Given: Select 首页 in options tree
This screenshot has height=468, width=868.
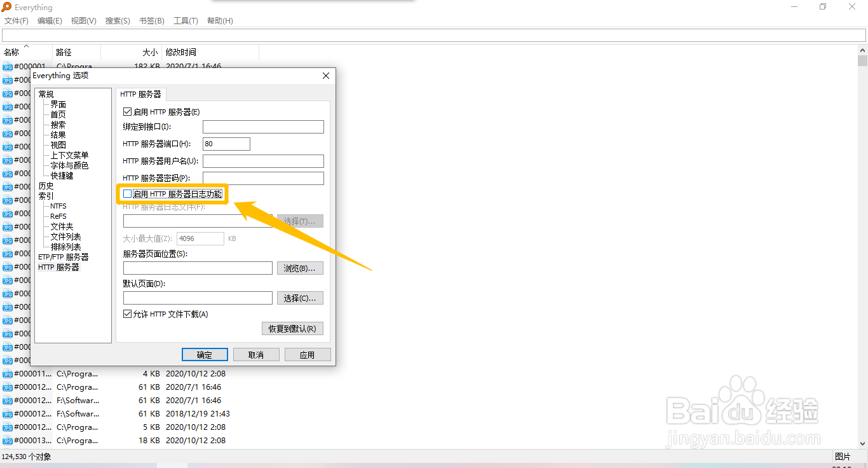Looking at the screenshot, I should click(58, 114).
